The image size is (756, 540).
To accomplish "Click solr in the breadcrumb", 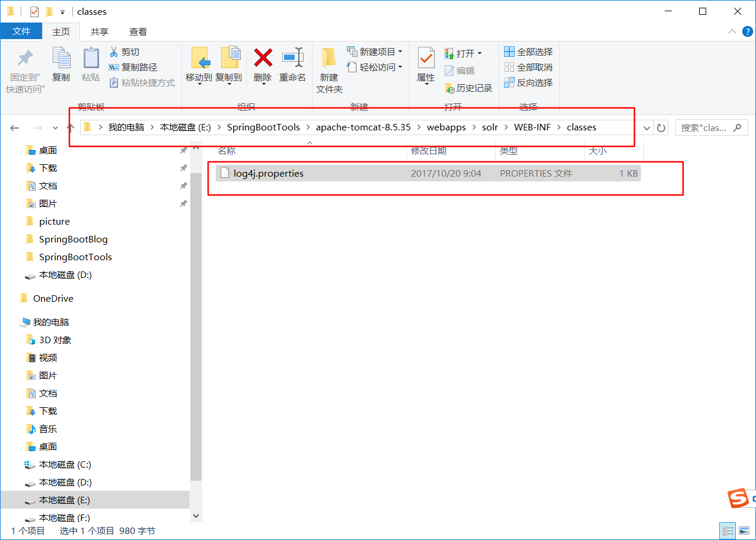I will [x=490, y=127].
